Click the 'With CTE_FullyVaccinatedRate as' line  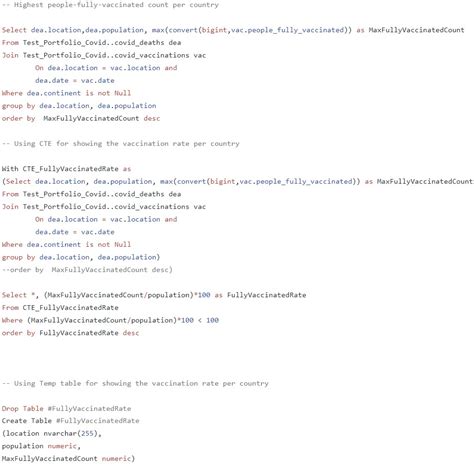click(x=66, y=169)
